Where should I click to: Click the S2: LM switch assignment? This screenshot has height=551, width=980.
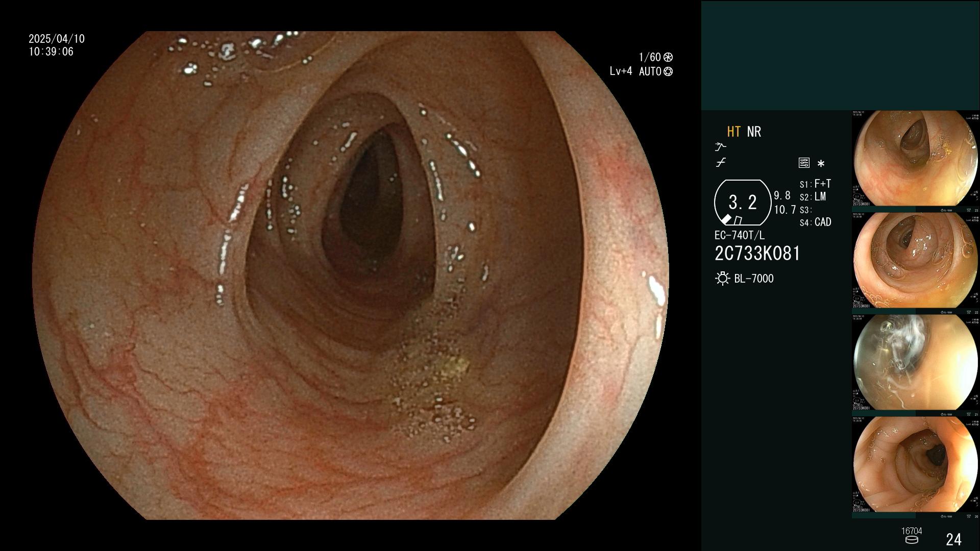[813, 197]
